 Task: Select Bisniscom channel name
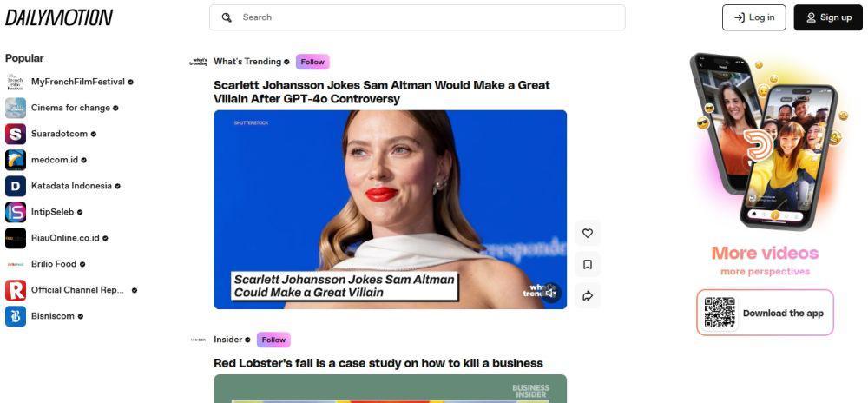[x=53, y=316]
